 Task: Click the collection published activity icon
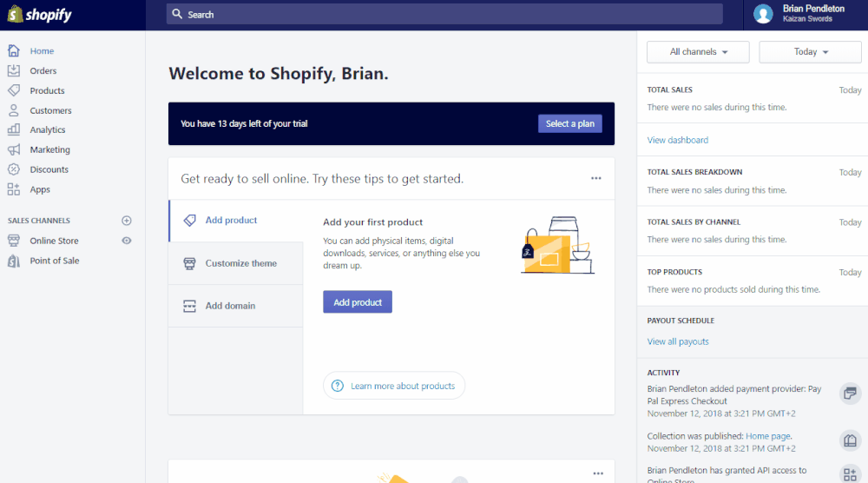851,441
